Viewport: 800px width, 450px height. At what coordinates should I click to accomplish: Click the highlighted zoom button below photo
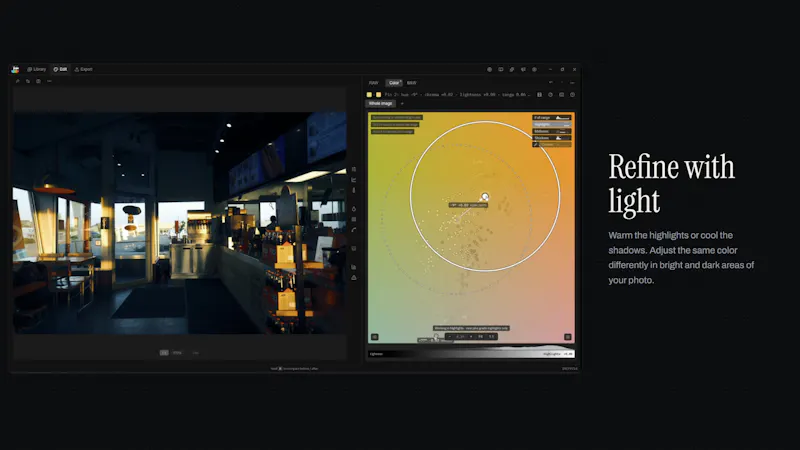(x=164, y=353)
